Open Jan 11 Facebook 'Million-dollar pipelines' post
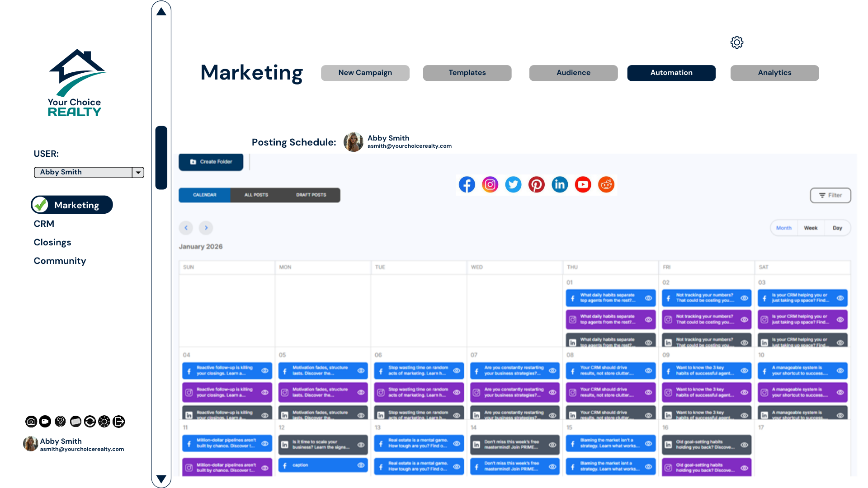This screenshot has width=868, height=488. click(227, 443)
